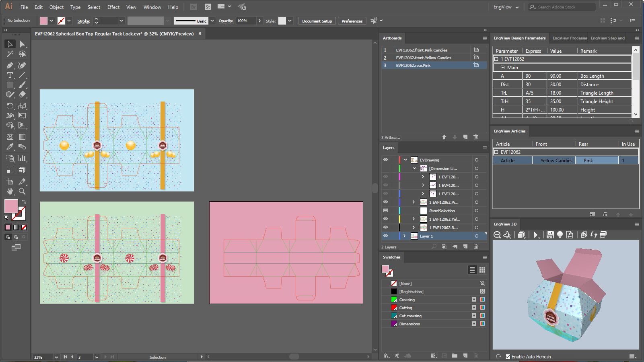
Task: Switch to EngView Processes tab
Action: click(x=569, y=38)
